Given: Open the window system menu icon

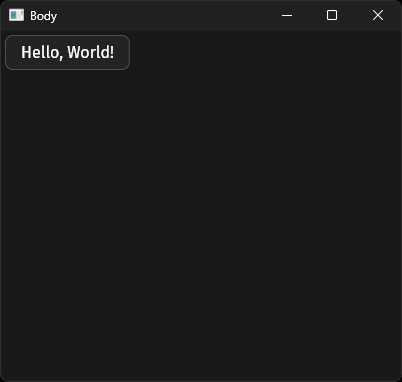Looking at the screenshot, I should pos(16,15).
